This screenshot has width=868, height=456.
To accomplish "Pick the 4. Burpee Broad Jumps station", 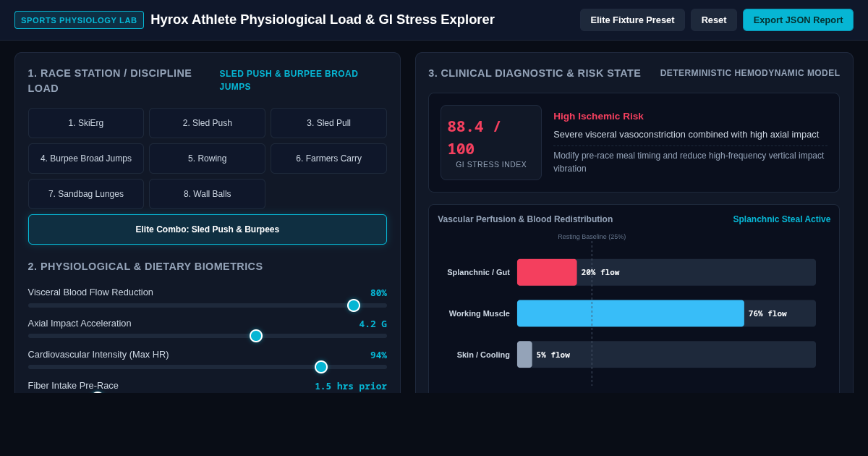I will (86, 159).
